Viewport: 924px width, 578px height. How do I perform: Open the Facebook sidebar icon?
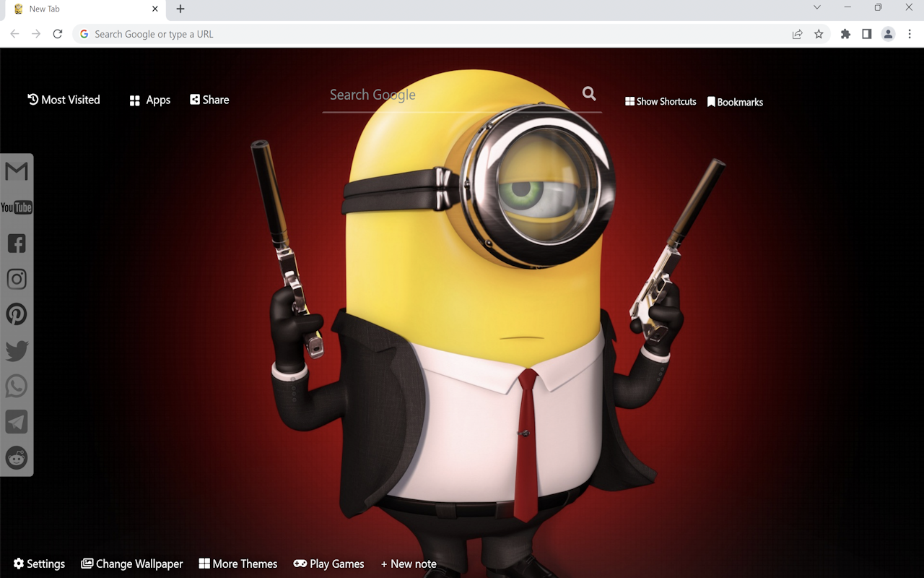point(17,243)
